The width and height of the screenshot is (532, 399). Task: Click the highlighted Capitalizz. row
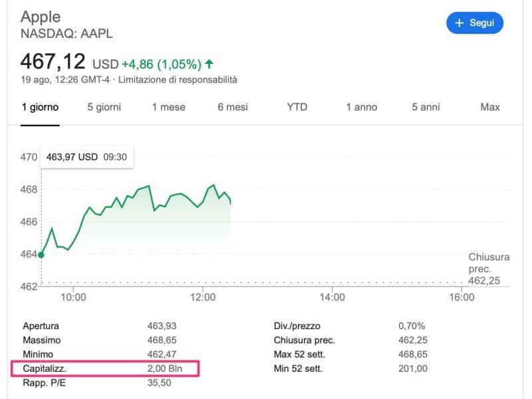pyautogui.click(x=106, y=368)
